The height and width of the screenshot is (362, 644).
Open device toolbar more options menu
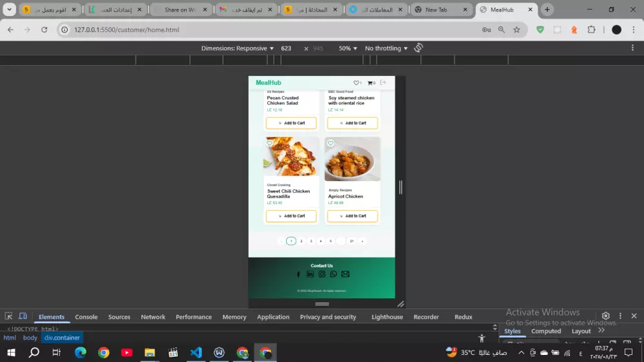point(632,48)
